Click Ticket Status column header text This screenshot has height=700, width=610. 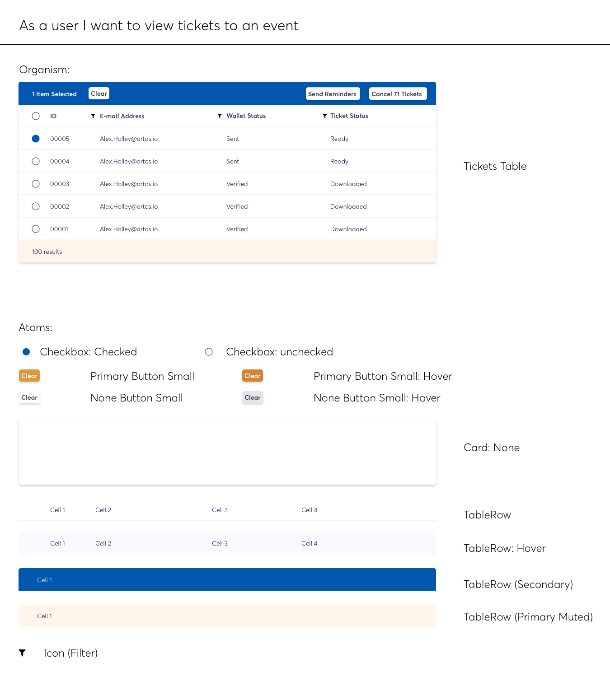tap(349, 116)
